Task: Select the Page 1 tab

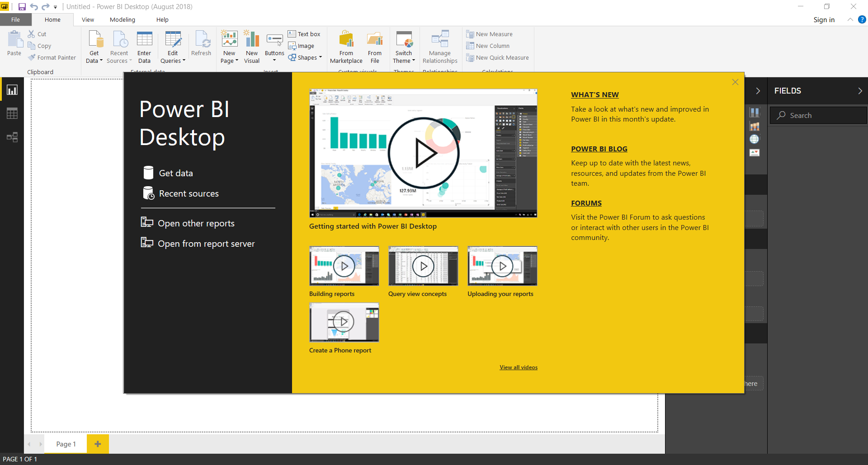Action: coord(66,444)
